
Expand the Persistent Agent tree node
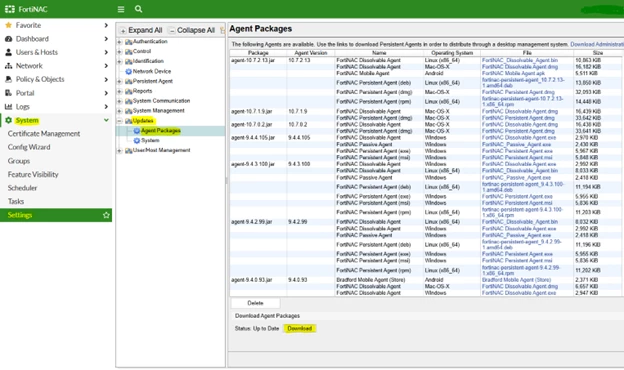tap(119, 81)
